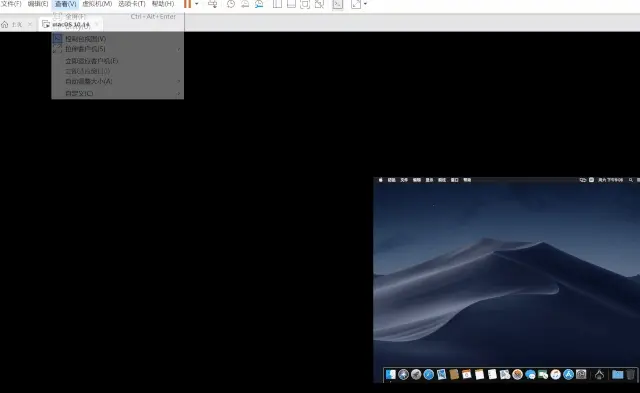Open the 文件 menu in macOS guest
The width and height of the screenshot is (640, 393).
pyautogui.click(x=404, y=180)
